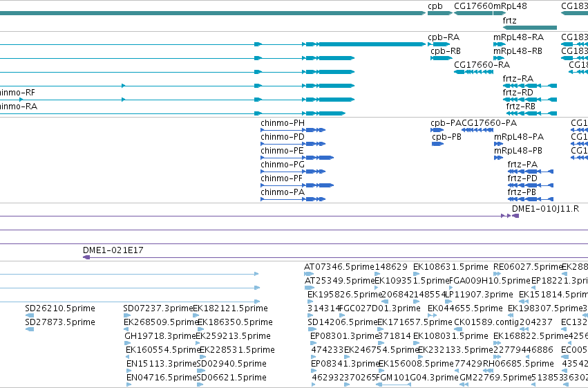Click EST EK044655.5prime

tap(432, 315)
